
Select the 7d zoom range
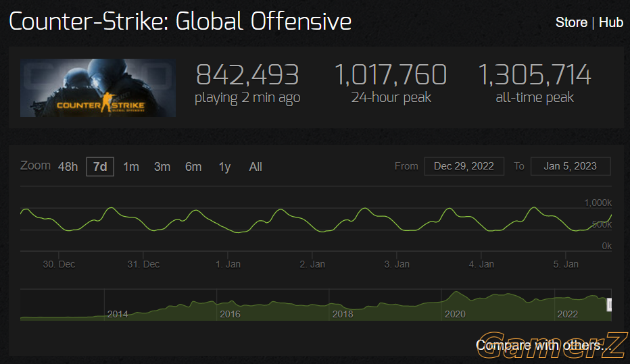click(100, 167)
